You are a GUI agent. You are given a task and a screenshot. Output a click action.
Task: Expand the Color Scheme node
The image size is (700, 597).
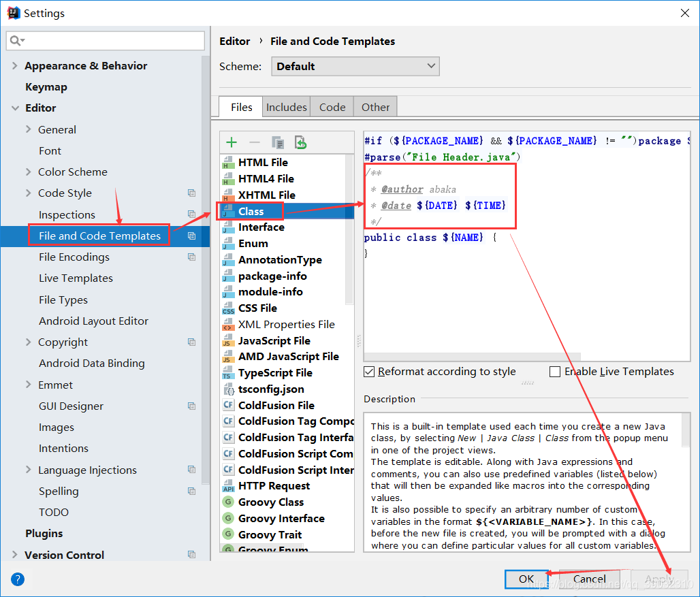(29, 172)
